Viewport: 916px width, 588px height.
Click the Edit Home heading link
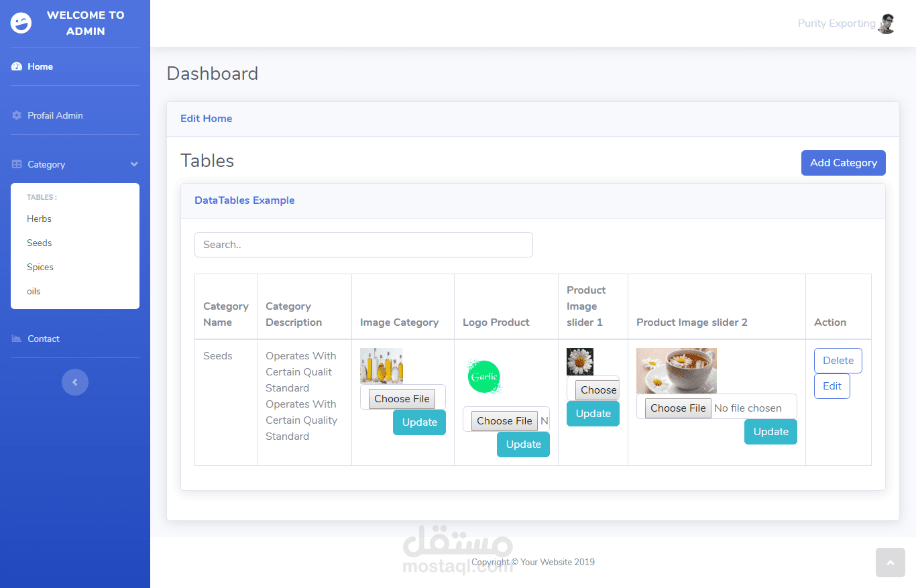207,119
